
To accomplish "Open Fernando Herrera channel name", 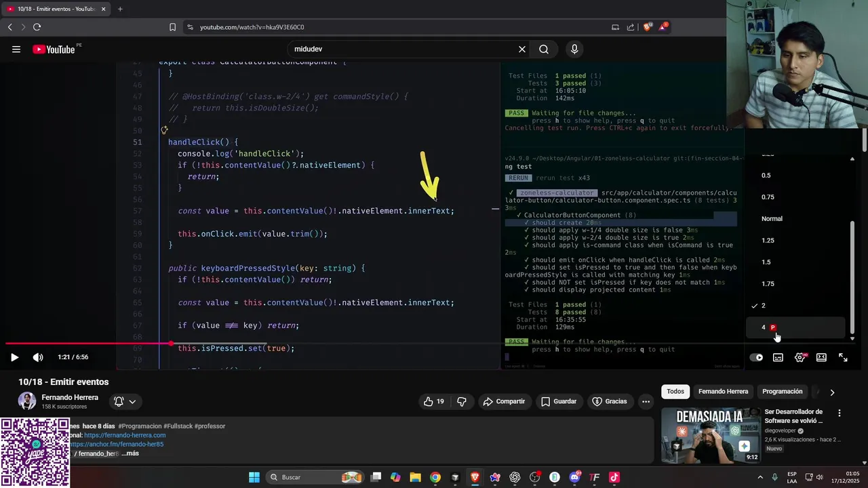I will point(70,398).
